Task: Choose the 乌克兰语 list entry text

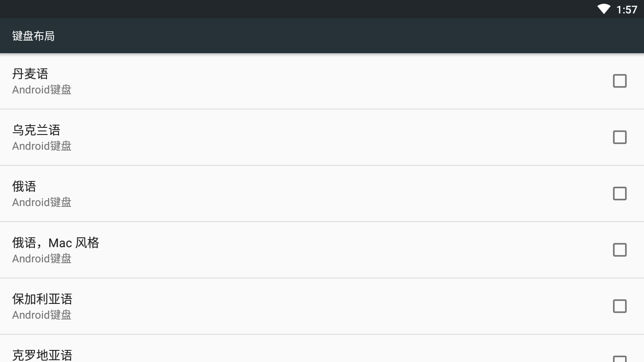Action: click(36, 130)
